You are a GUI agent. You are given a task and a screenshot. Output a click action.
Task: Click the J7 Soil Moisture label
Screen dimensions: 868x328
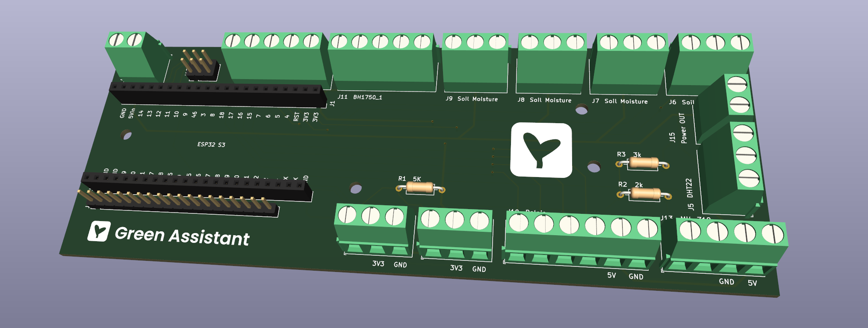(x=620, y=101)
